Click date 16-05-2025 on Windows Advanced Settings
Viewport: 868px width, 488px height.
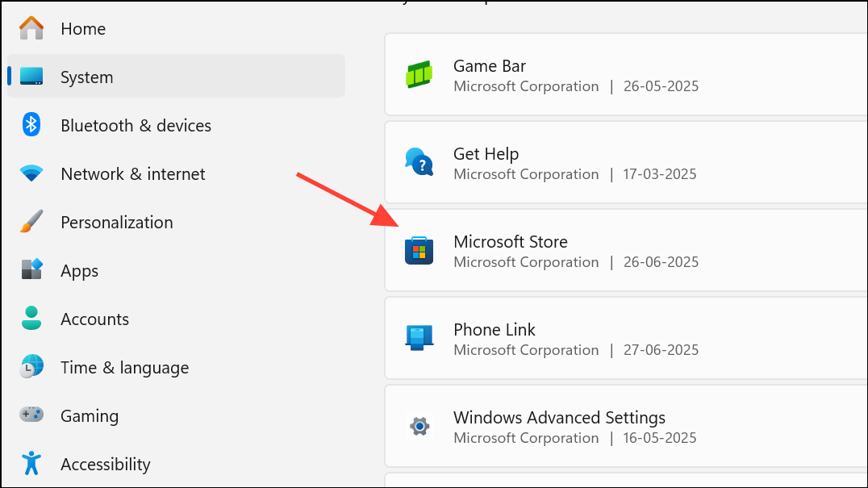click(659, 438)
